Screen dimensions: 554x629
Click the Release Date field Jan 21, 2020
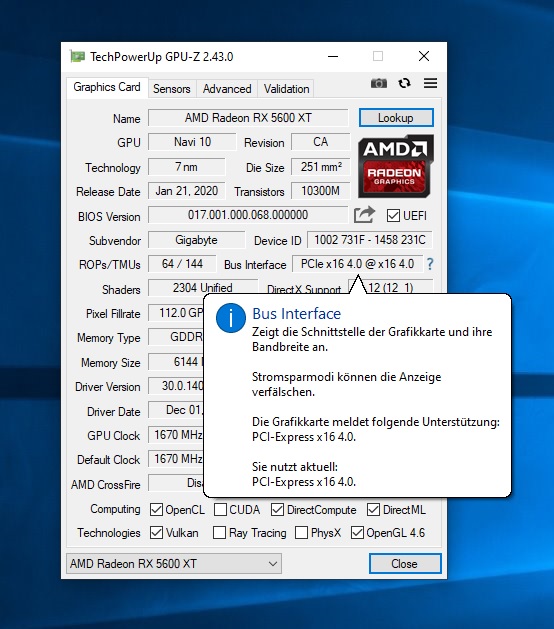click(187, 191)
